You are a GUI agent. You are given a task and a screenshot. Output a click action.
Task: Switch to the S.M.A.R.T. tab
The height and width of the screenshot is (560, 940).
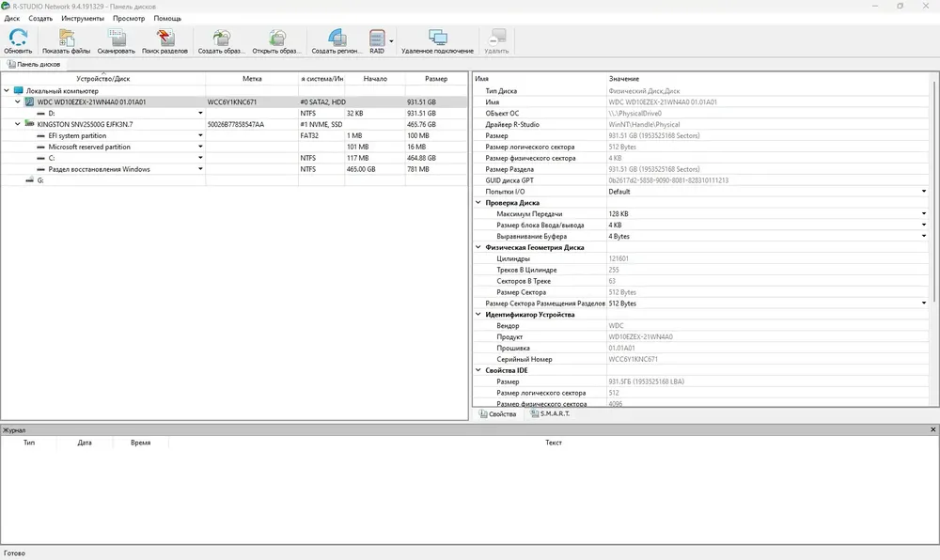coord(550,413)
